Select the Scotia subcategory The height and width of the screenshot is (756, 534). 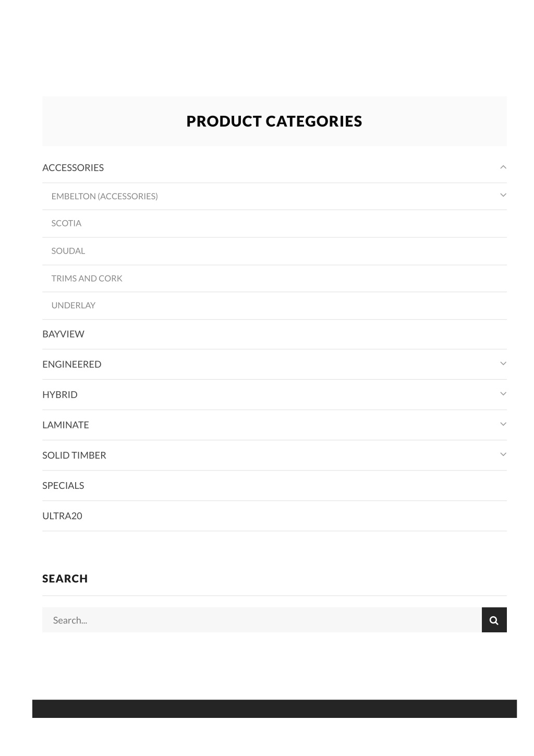coord(66,223)
